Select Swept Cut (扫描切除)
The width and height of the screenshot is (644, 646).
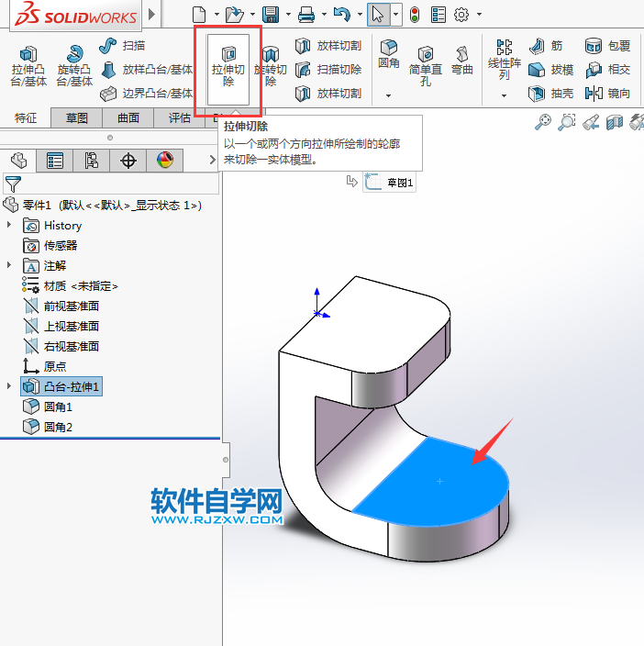328,69
